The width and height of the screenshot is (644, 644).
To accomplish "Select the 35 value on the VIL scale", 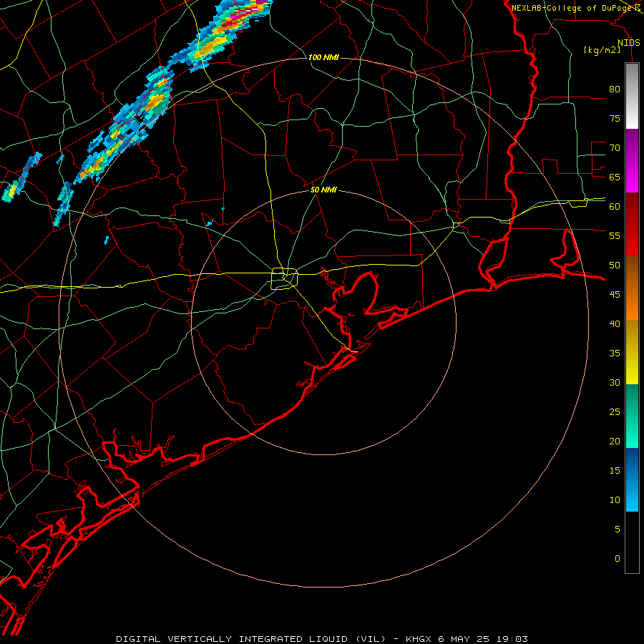I will pos(615,353).
